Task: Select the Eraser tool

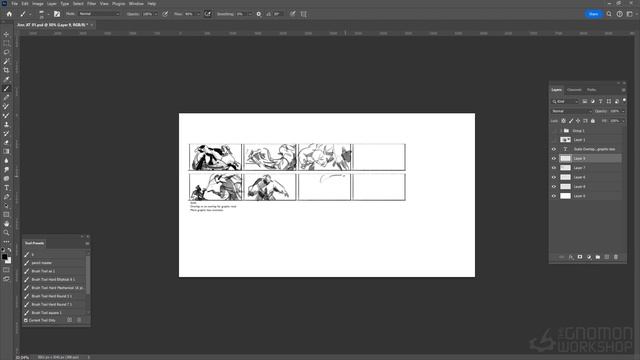Action: (x=6, y=142)
